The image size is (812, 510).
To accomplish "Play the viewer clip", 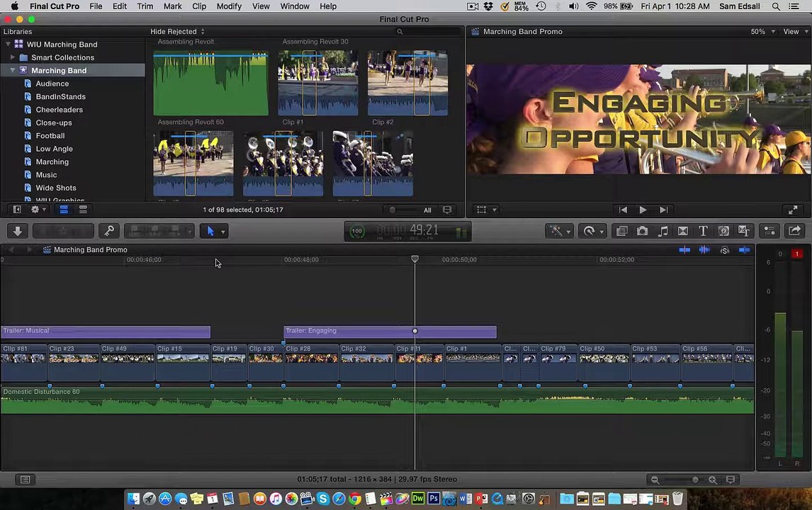I will click(643, 210).
